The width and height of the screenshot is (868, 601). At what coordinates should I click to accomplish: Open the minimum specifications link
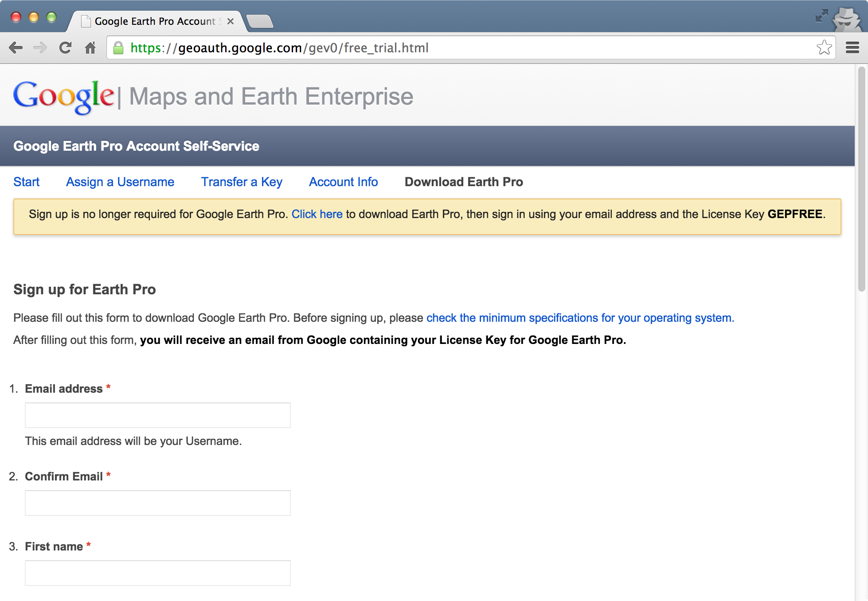[580, 318]
